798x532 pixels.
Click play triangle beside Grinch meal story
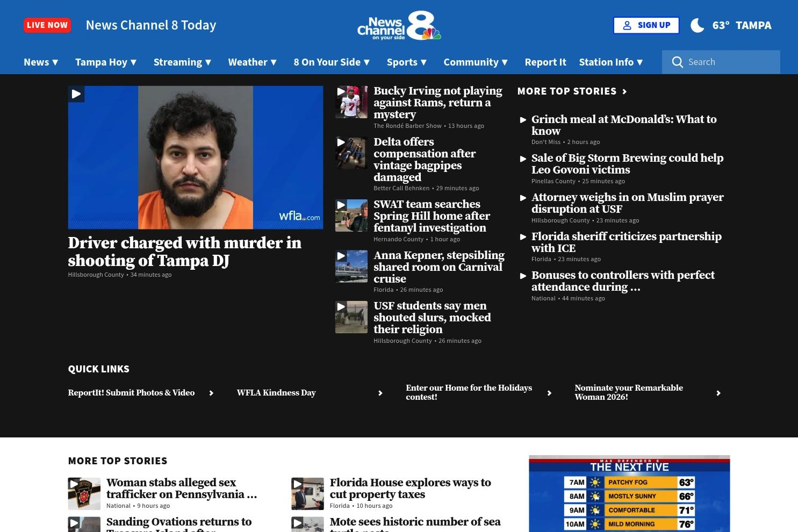523,120
